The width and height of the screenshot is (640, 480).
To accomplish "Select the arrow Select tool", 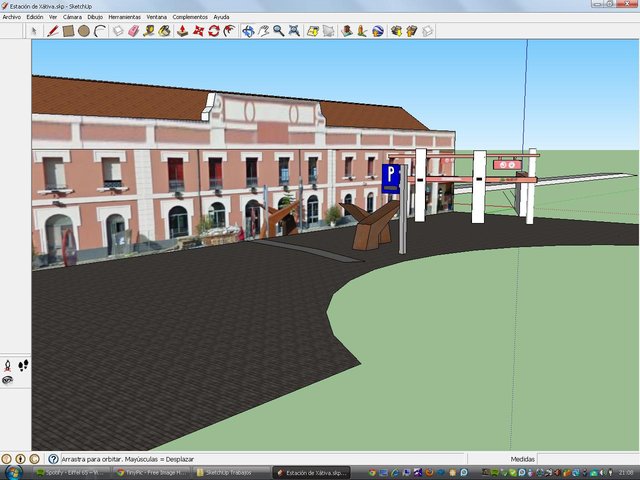I will (35, 31).
